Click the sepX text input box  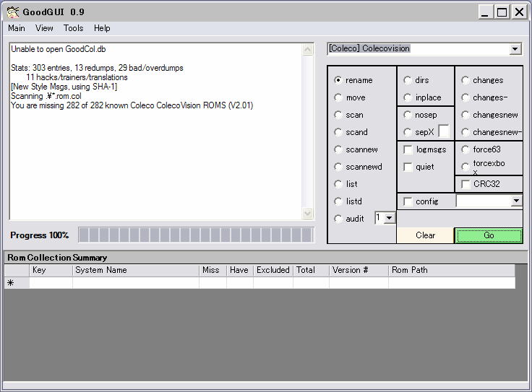(x=444, y=131)
